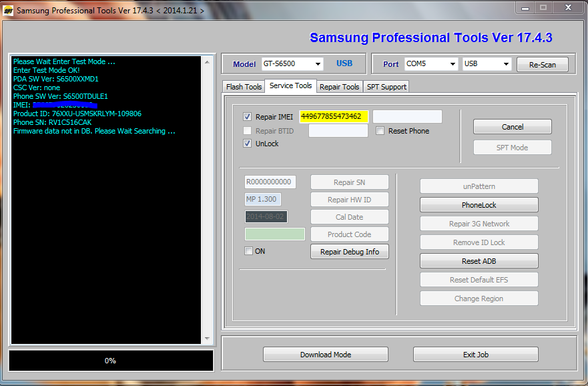Click the Repair Debug Info button
This screenshot has height=386, width=588.
pos(350,252)
